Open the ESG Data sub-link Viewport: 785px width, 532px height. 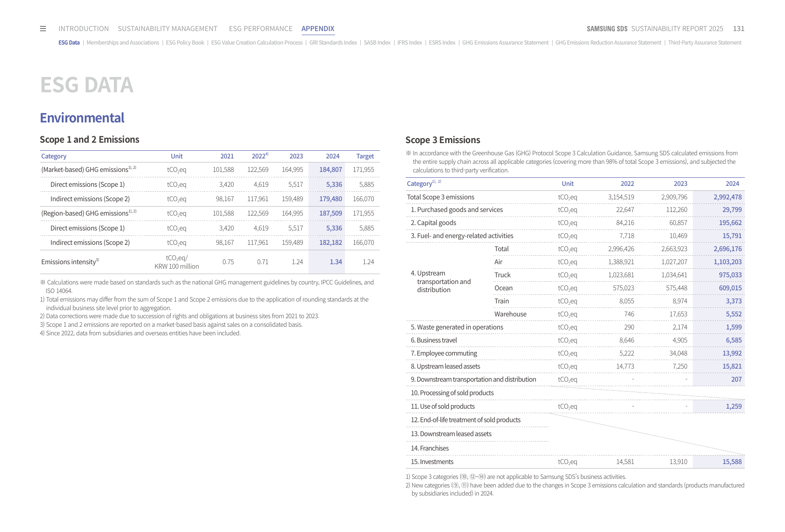(x=69, y=43)
